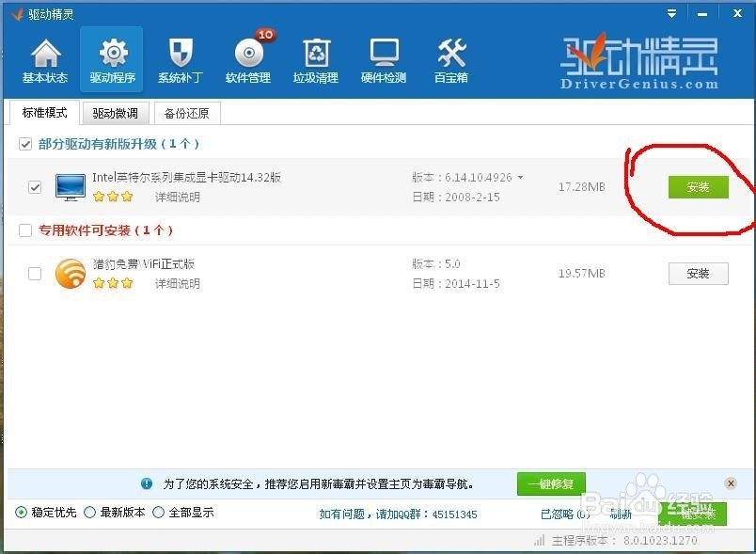The width and height of the screenshot is (756, 554).
Task: Open 详细说明 for 猎豹免费WiFi
Action: [178, 283]
